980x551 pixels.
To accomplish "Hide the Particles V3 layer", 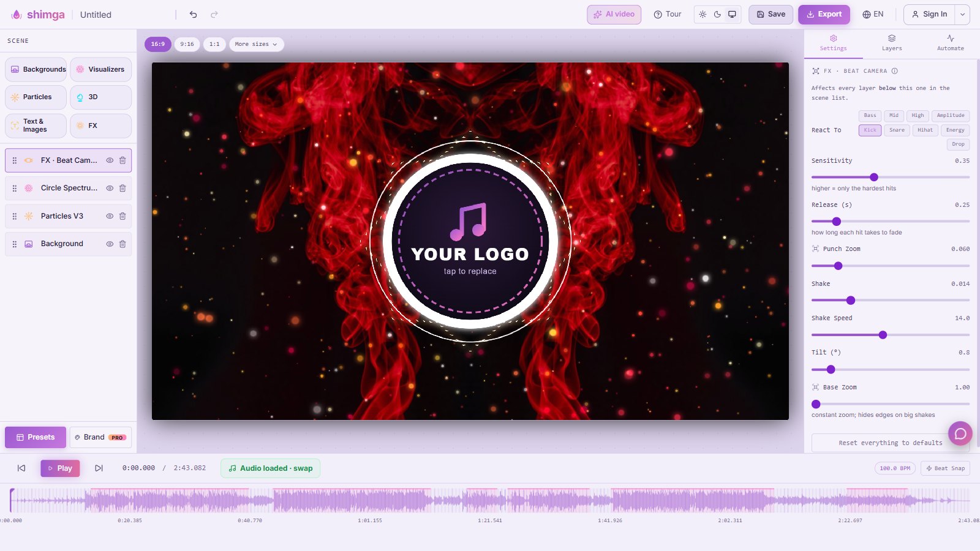I will tap(110, 216).
